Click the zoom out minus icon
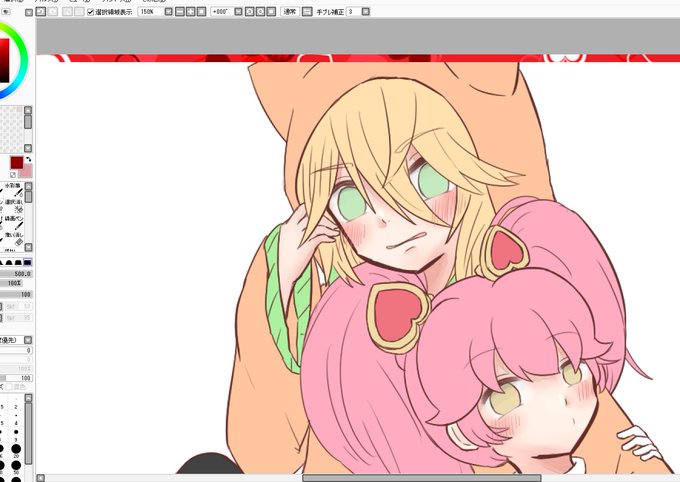680x482 pixels. pos(180,12)
